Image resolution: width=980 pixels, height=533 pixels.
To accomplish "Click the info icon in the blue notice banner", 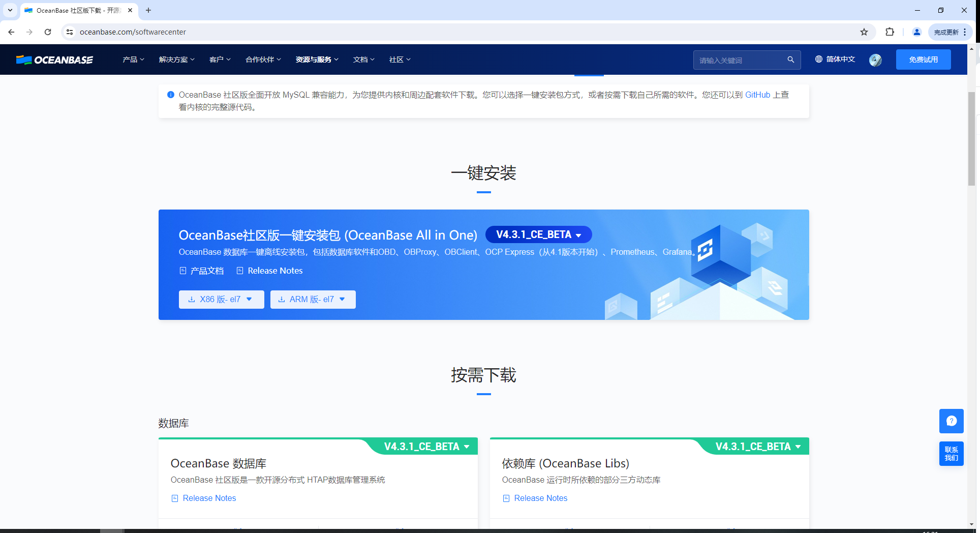I will point(170,95).
